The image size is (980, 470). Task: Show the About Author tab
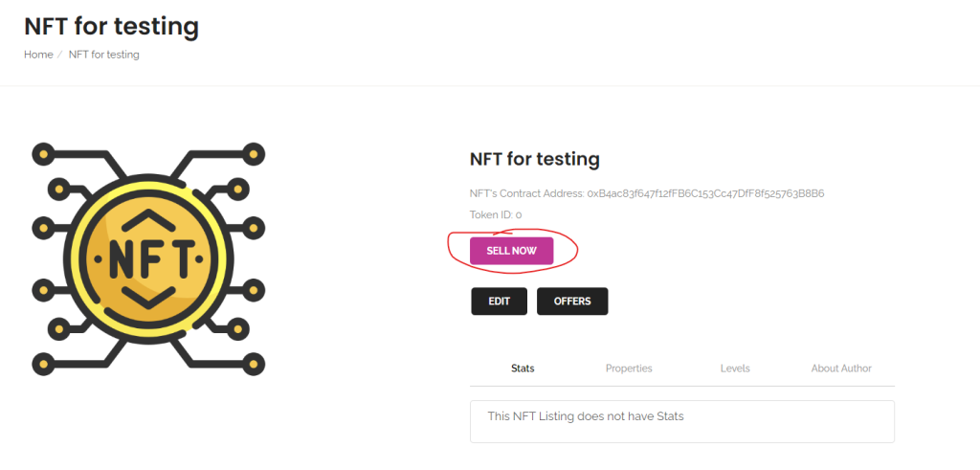coord(841,369)
